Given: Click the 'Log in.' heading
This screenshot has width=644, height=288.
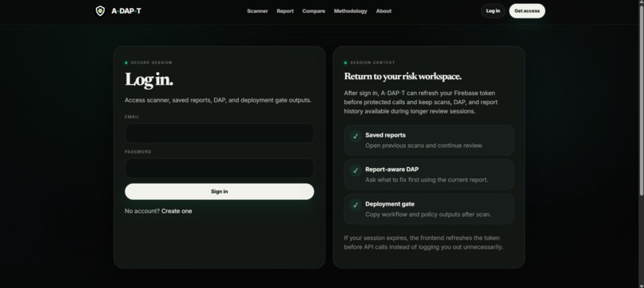Looking at the screenshot, I should pyautogui.click(x=149, y=79).
